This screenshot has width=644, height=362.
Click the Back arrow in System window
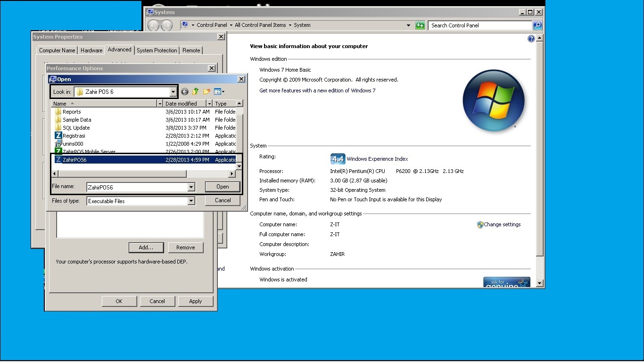tap(153, 25)
